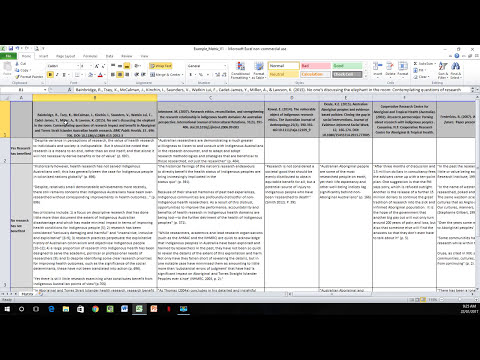The height and width of the screenshot is (360, 480).
Task: Click the Fill button in Editing group
Action: (x=419, y=70)
